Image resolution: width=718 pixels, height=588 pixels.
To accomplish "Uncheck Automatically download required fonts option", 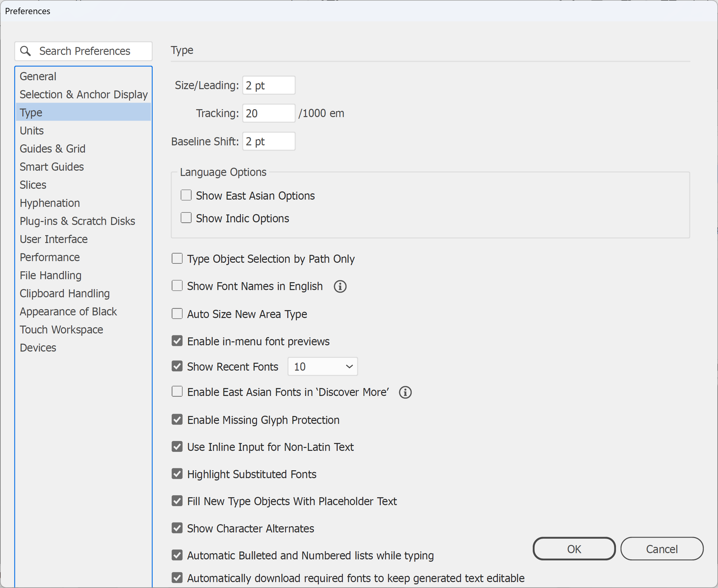I will tap(177, 578).
